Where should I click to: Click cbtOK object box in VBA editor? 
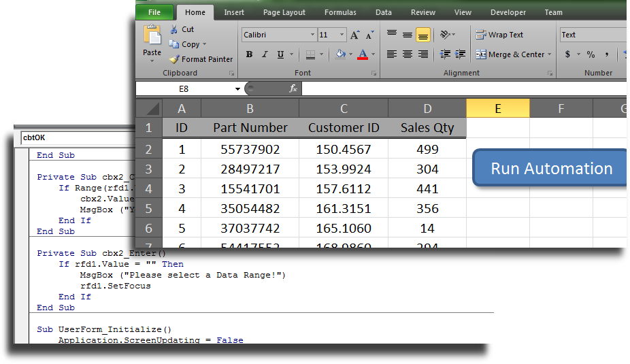click(78, 138)
